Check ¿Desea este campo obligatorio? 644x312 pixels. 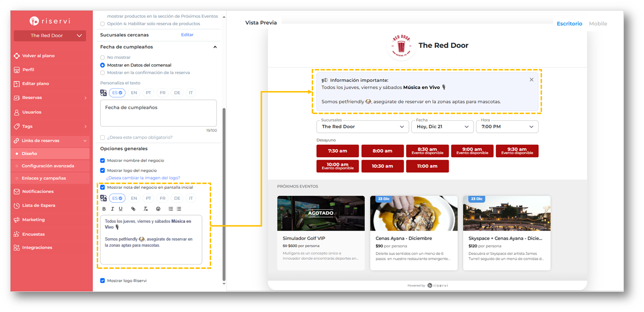coord(102,138)
